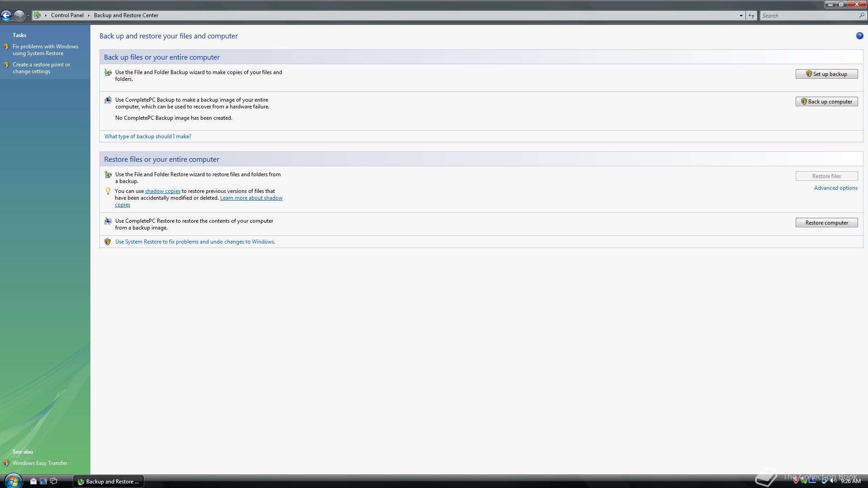Click the Switch between windows icon
This screenshot has width=868, height=488.
tap(54, 481)
